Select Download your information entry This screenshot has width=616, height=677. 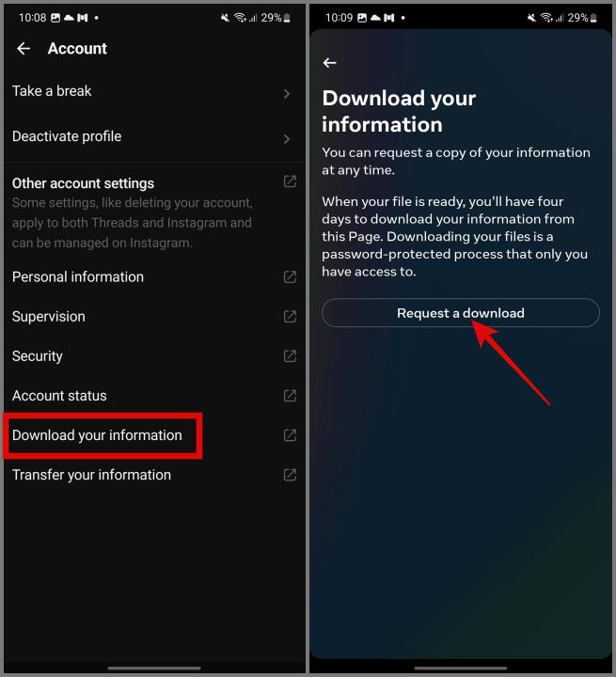coord(154,435)
